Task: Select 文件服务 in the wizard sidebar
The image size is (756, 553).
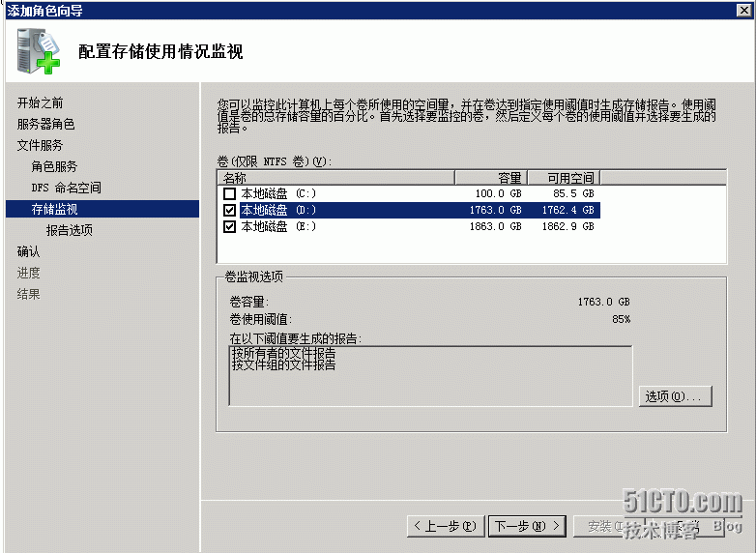Action: coord(40,145)
